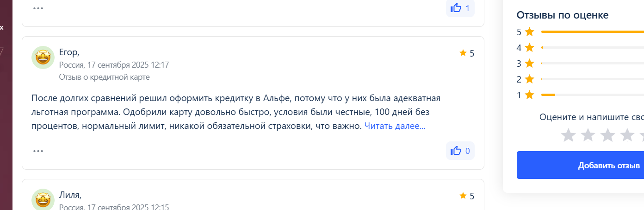
Task: Click Егор's emoji avatar
Action: 43,57
